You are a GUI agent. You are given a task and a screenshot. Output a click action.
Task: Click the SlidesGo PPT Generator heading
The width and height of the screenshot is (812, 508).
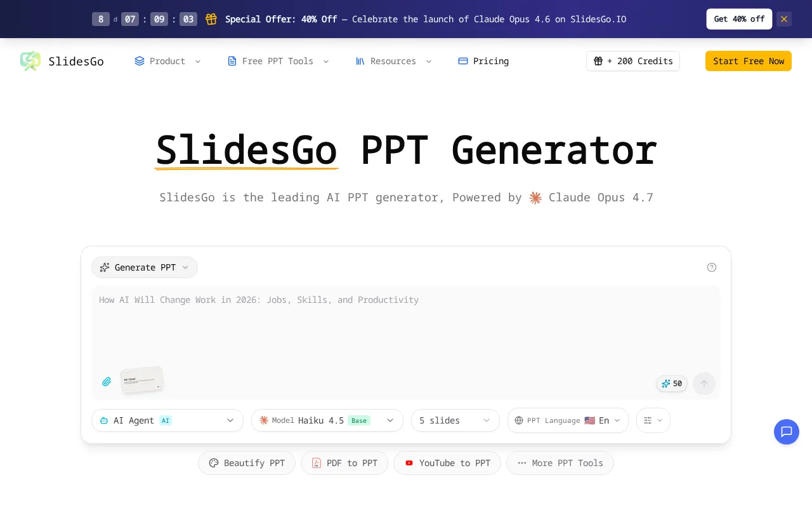tap(406, 151)
